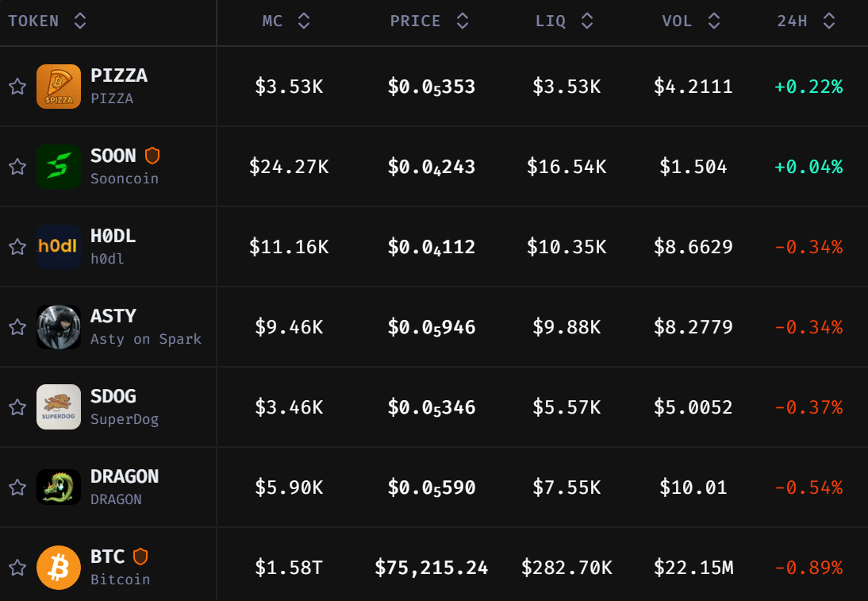The width and height of the screenshot is (868, 601).
Task: Click the verified shield beside SOON
Action: tap(152, 156)
